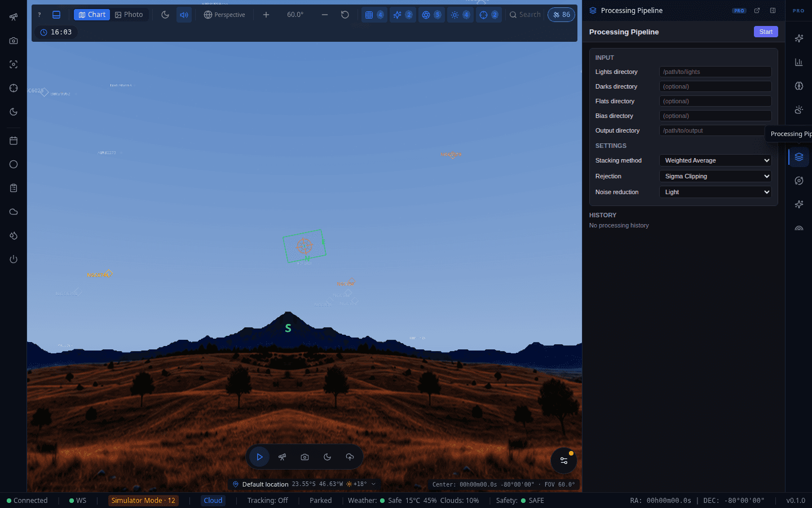The width and height of the screenshot is (812, 508).
Task: Open the clipboard list in left sidebar
Action: pyautogui.click(x=14, y=188)
